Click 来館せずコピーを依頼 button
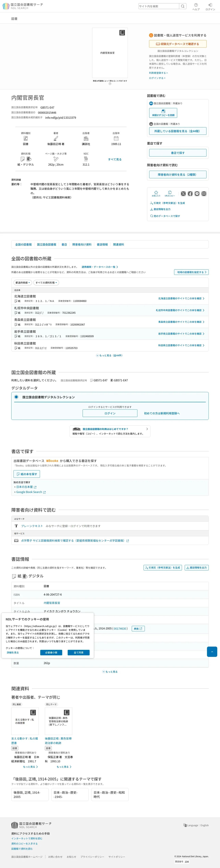Image resolution: width=220 pixels, height=868 pixels. coord(163,113)
